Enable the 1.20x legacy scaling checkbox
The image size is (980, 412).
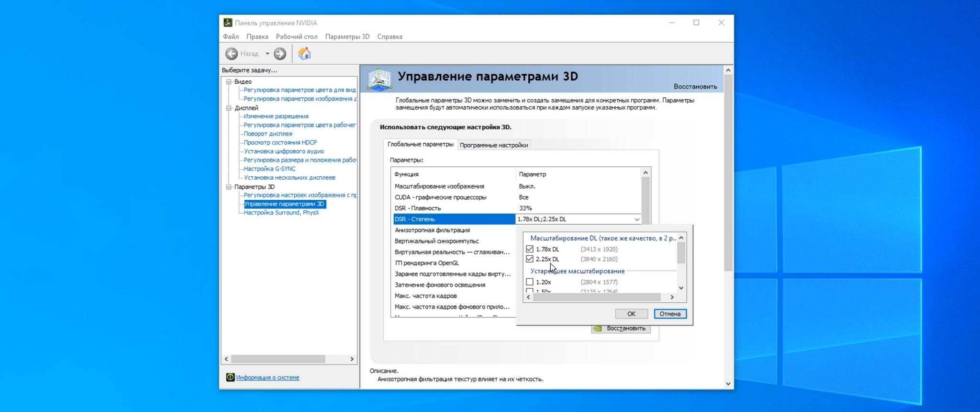(529, 282)
